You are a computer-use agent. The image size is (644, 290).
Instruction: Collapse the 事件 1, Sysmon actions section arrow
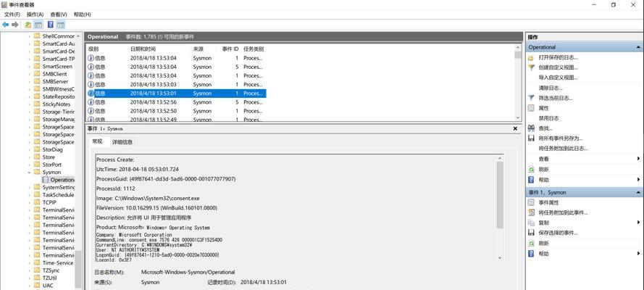pyautogui.click(x=638, y=192)
